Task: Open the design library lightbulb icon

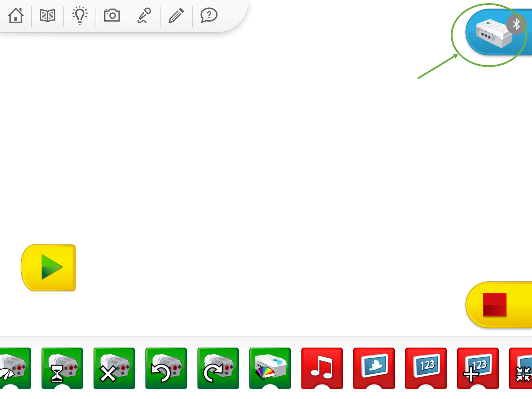Action: [x=80, y=15]
